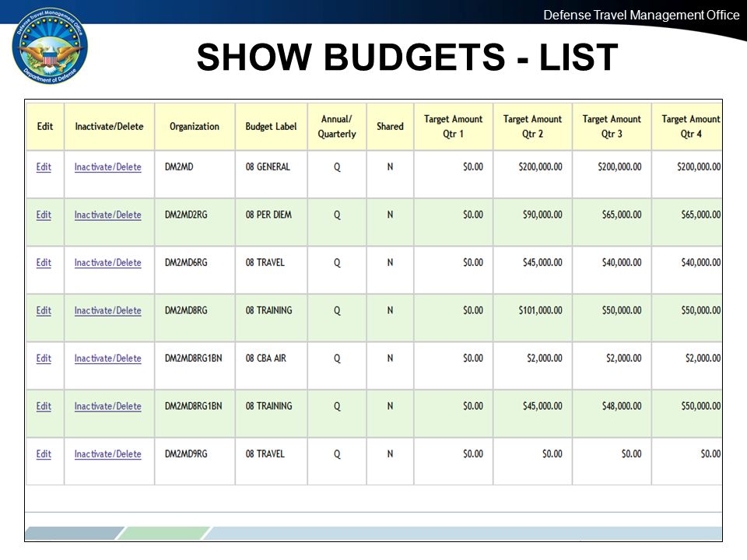Click Qtr 3 amount $65,000.00 in PER DIEM row
The image size is (747, 560).
(622, 215)
